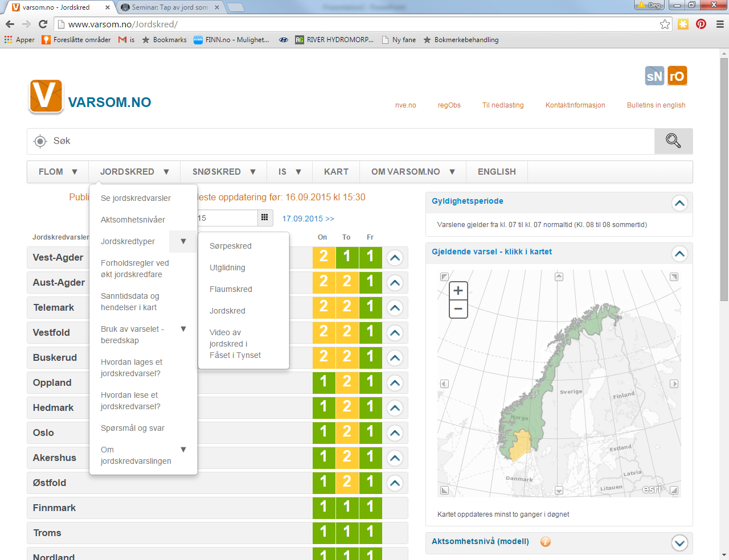The image size is (729, 560).
Task: Select Se jordskredvarsler menu entry
Action: 136,198
